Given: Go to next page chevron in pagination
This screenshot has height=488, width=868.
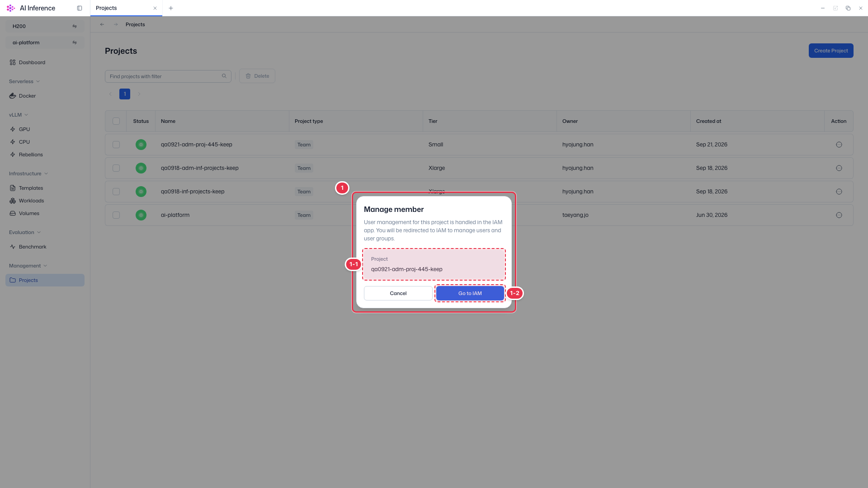Looking at the screenshot, I should pos(139,94).
